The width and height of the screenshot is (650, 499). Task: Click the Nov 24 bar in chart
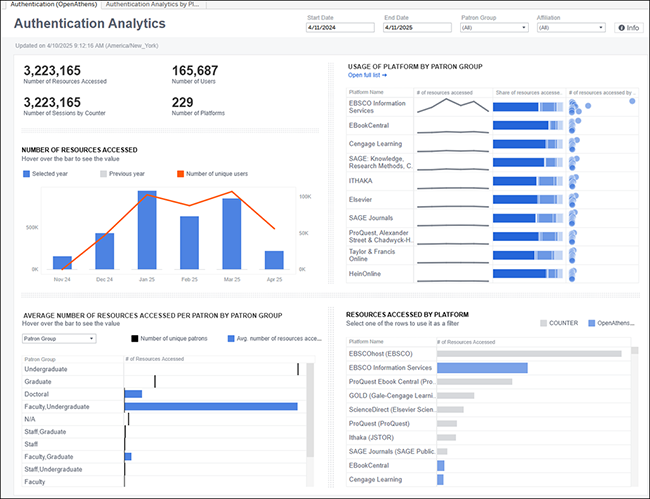point(62,263)
